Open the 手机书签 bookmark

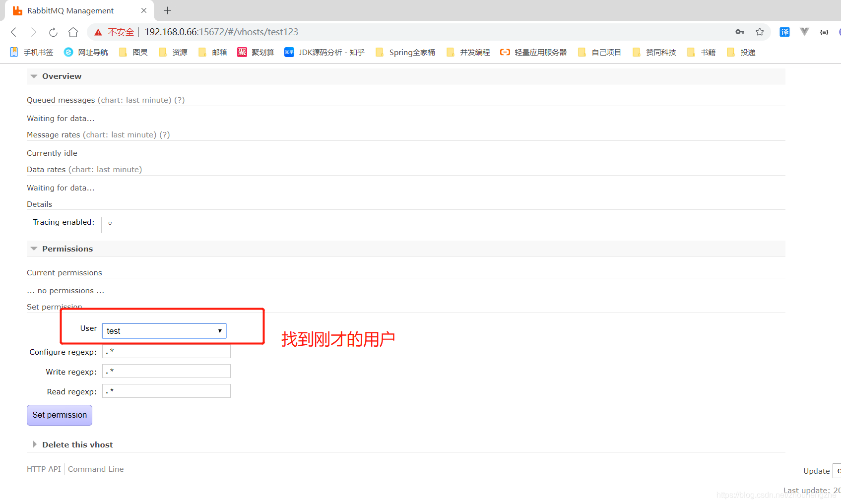[31, 52]
